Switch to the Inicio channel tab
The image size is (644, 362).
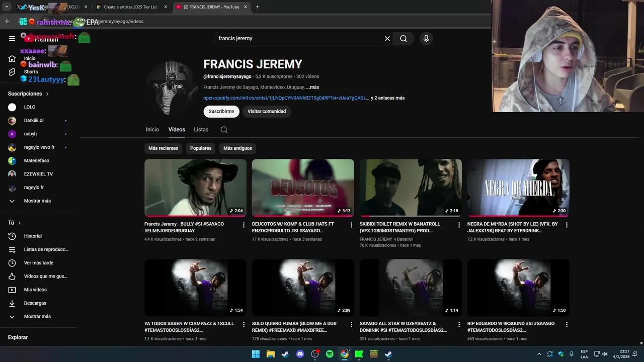152,130
